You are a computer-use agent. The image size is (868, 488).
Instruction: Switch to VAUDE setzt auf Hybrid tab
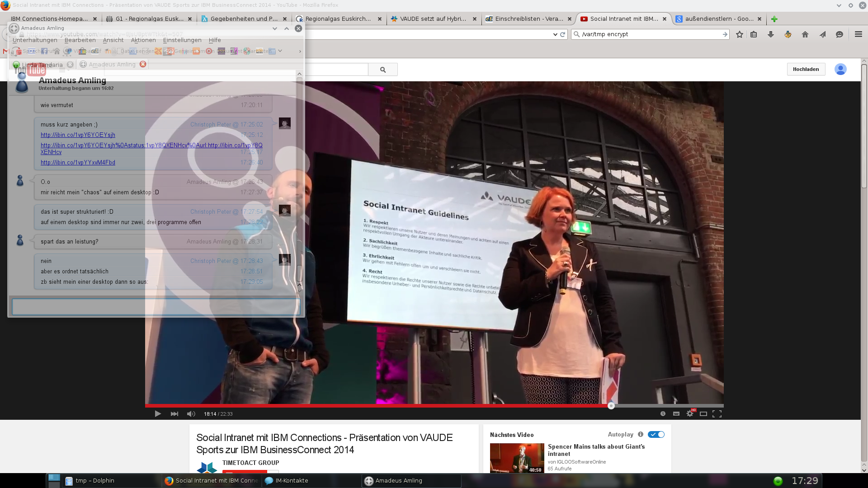tap(434, 19)
